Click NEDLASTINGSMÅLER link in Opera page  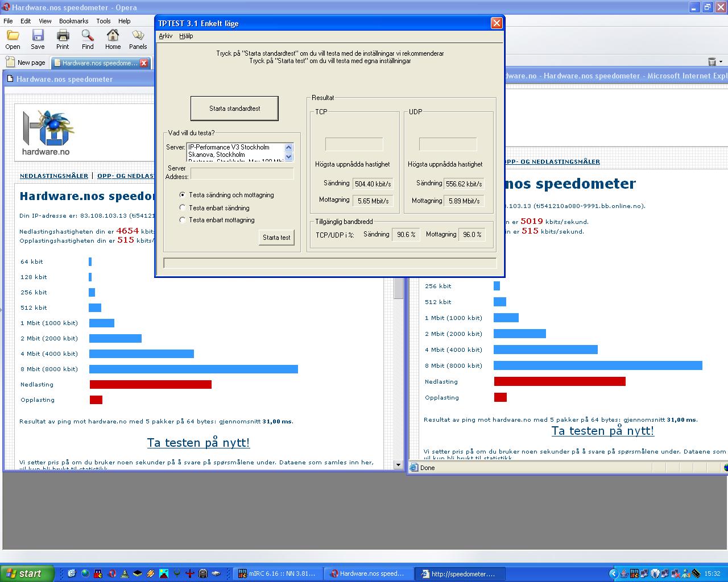click(54, 176)
